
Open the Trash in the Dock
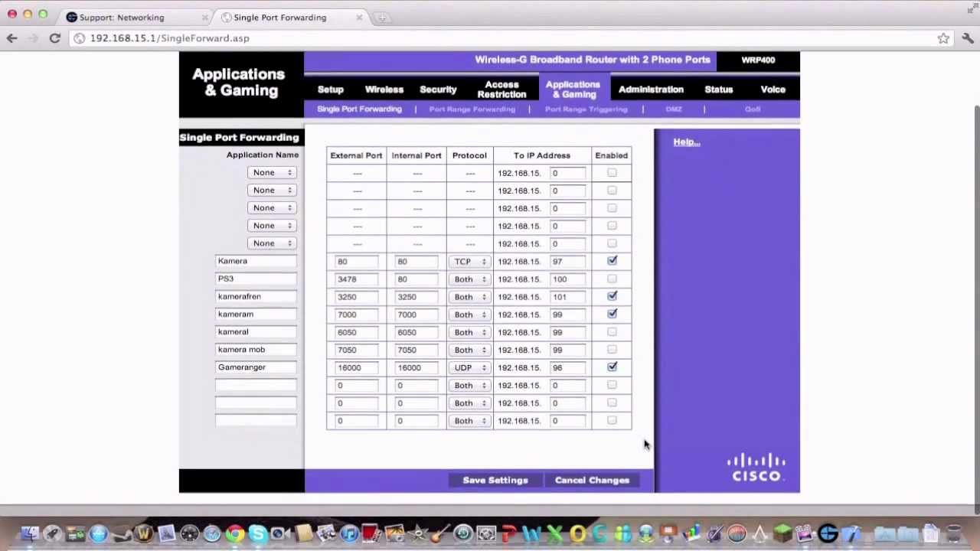click(953, 533)
